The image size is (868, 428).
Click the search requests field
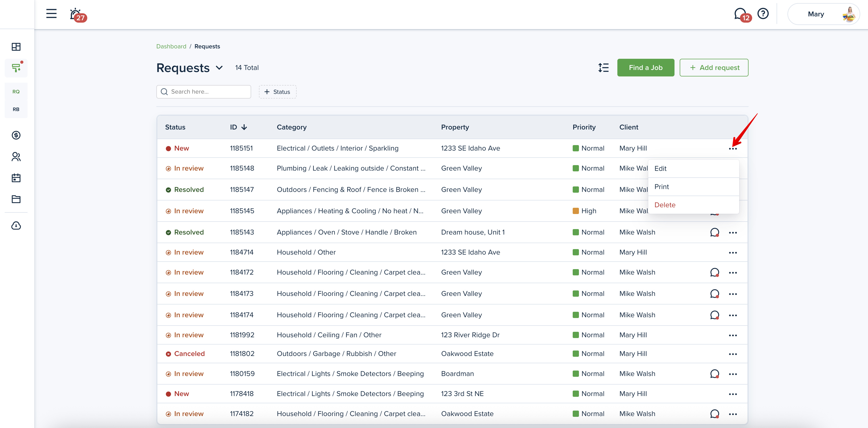pos(204,92)
